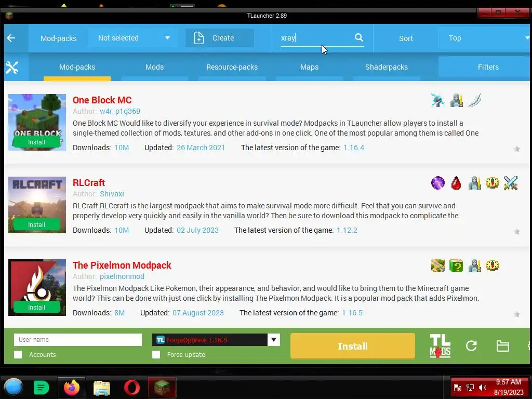
Task: Click the yellow cookie icon in Pixelmon row
Action: tap(493, 265)
